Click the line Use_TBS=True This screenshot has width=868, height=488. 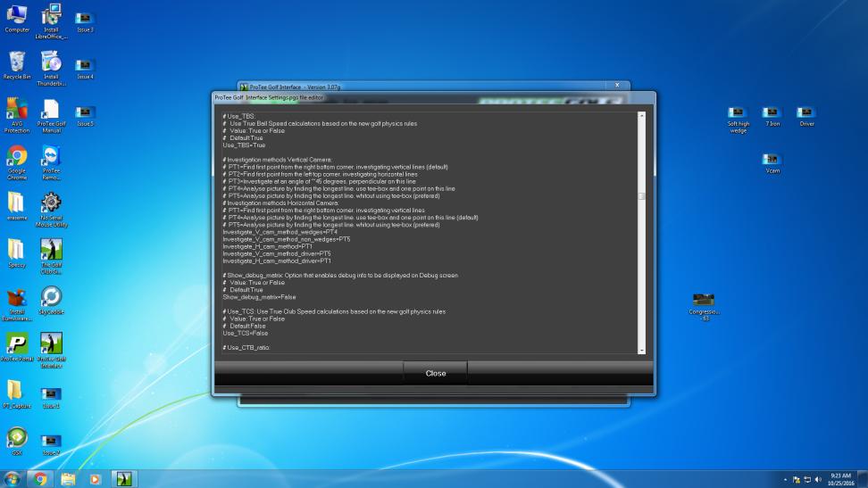click(244, 145)
